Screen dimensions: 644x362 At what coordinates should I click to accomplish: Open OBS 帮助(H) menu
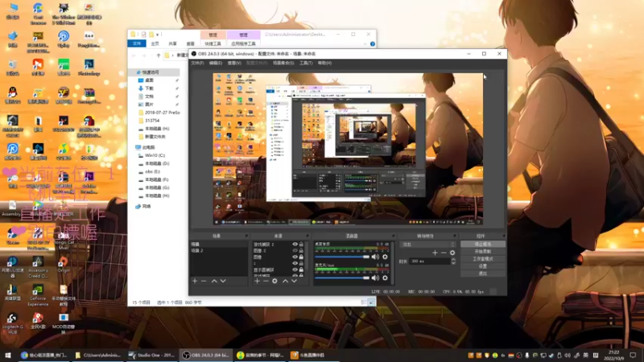pyautogui.click(x=324, y=64)
